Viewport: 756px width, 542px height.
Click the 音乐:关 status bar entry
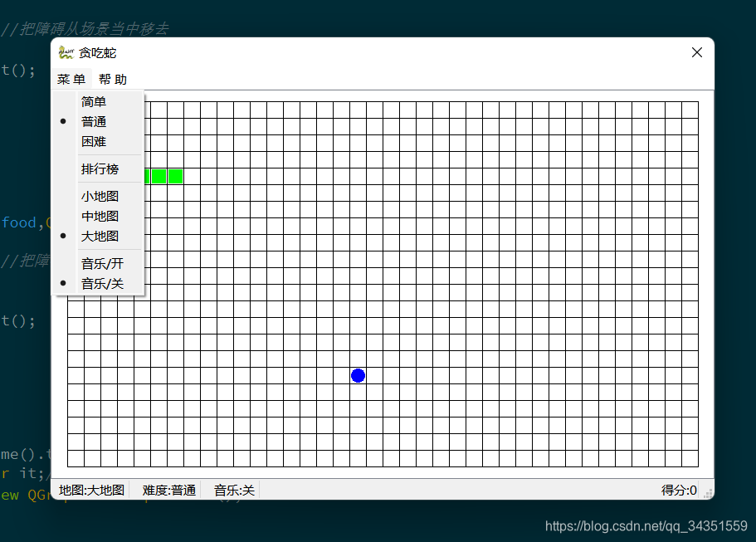pos(234,491)
